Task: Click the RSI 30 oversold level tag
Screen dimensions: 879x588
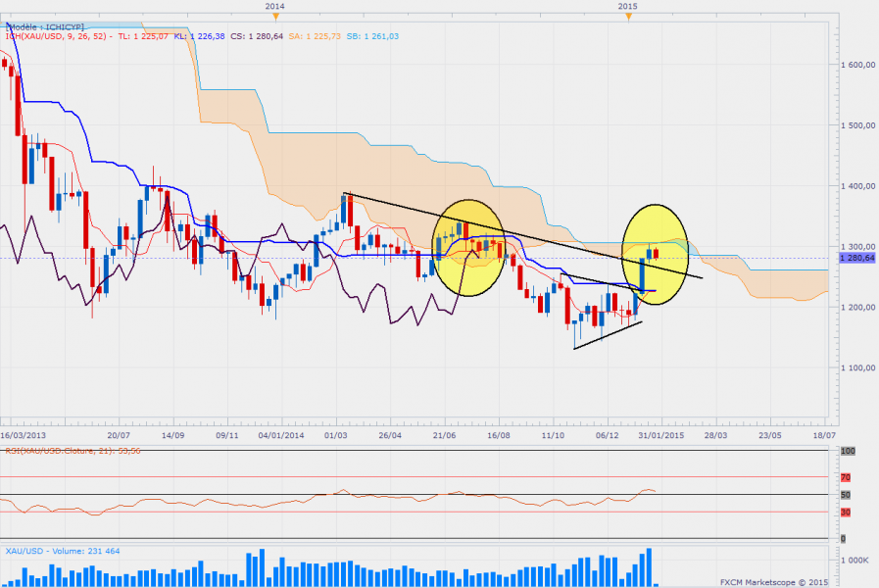Action: tap(846, 513)
